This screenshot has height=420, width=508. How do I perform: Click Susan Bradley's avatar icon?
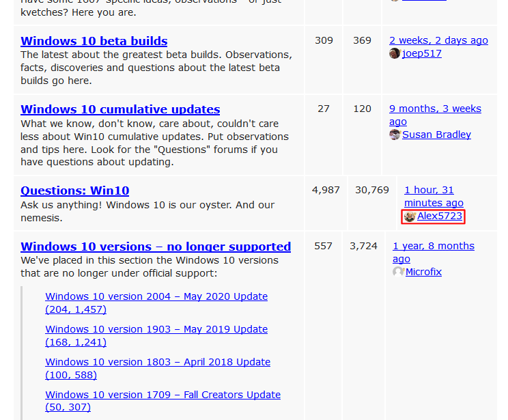(x=395, y=135)
